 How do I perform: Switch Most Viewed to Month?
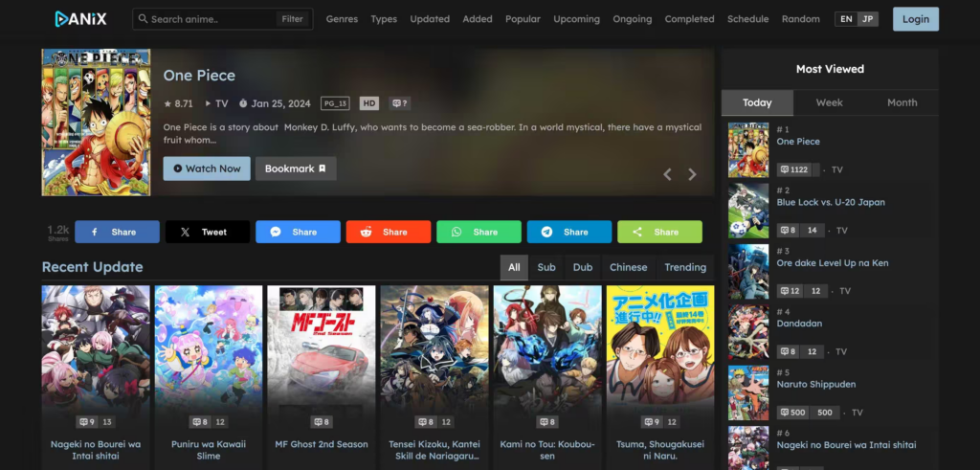tap(902, 102)
